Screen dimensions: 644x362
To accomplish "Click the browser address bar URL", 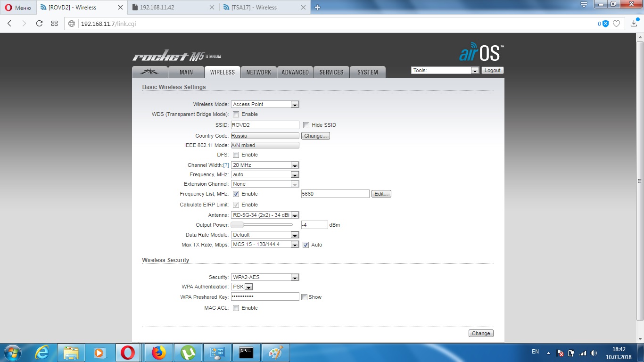I will click(108, 24).
